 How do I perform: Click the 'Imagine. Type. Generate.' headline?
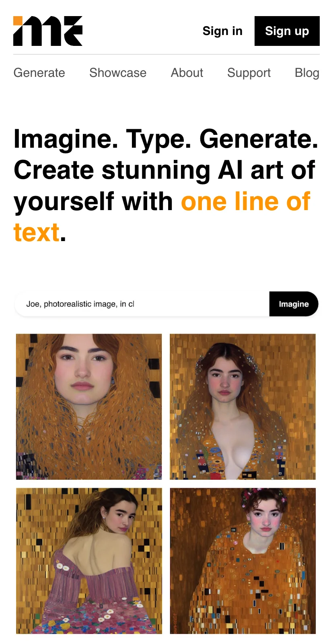tap(166, 139)
